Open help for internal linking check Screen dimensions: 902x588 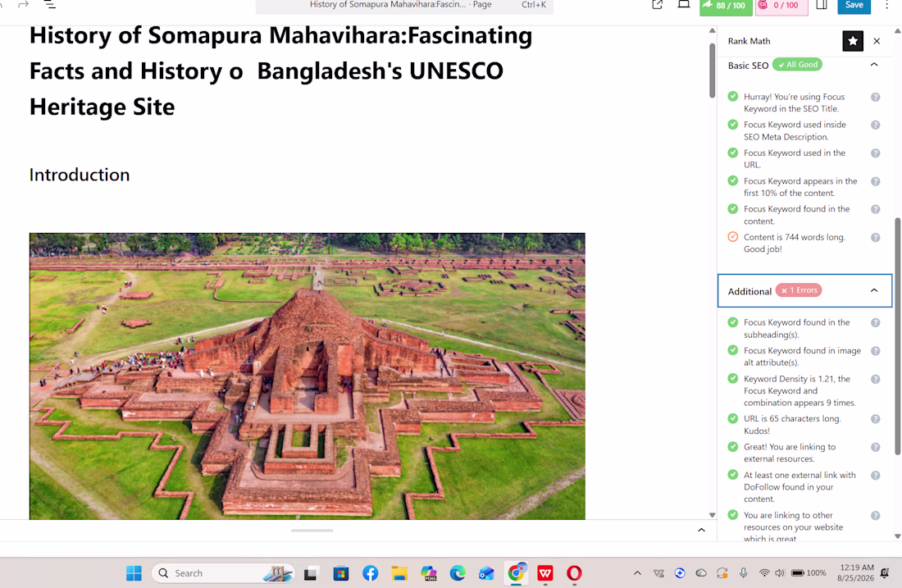tap(875, 516)
